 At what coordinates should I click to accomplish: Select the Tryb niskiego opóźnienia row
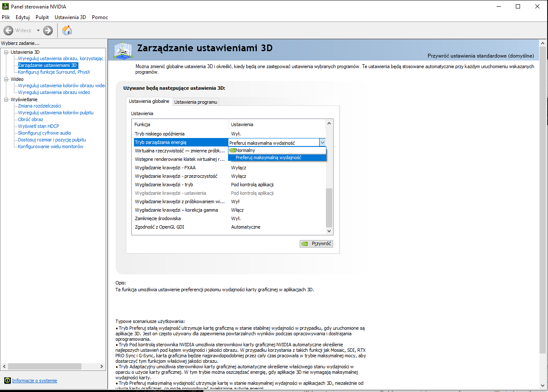click(229, 134)
